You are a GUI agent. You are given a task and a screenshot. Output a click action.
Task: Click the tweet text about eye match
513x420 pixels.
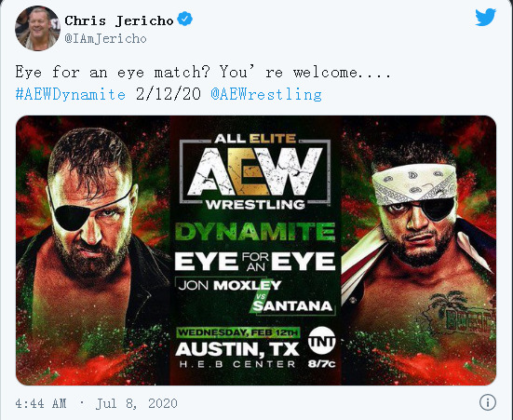(x=203, y=72)
